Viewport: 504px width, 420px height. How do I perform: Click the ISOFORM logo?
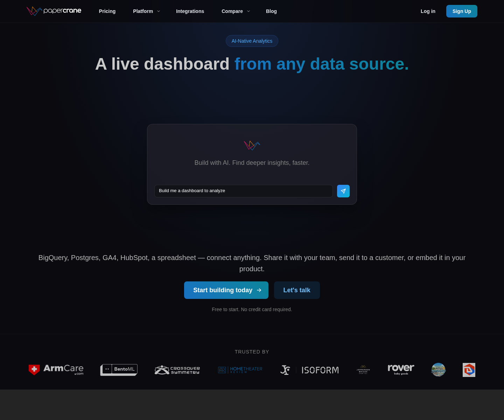click(x=309, y=370)
